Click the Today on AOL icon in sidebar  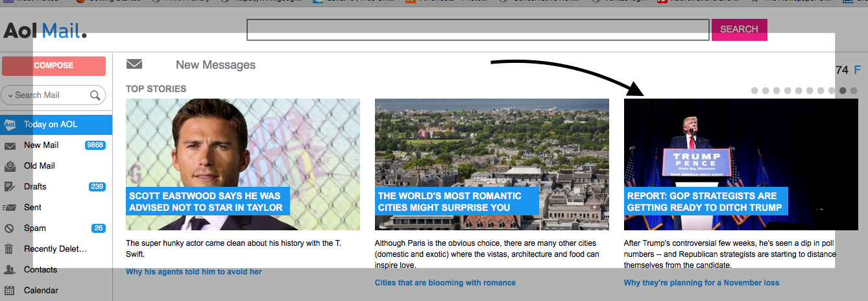[10, 124]
